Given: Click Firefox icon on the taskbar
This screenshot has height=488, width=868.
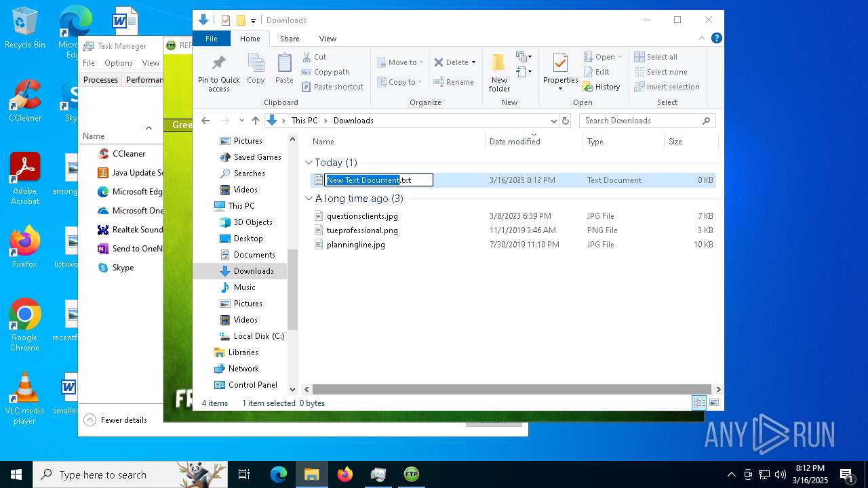Looking at the screenshot, I should [x=345, y=474].
